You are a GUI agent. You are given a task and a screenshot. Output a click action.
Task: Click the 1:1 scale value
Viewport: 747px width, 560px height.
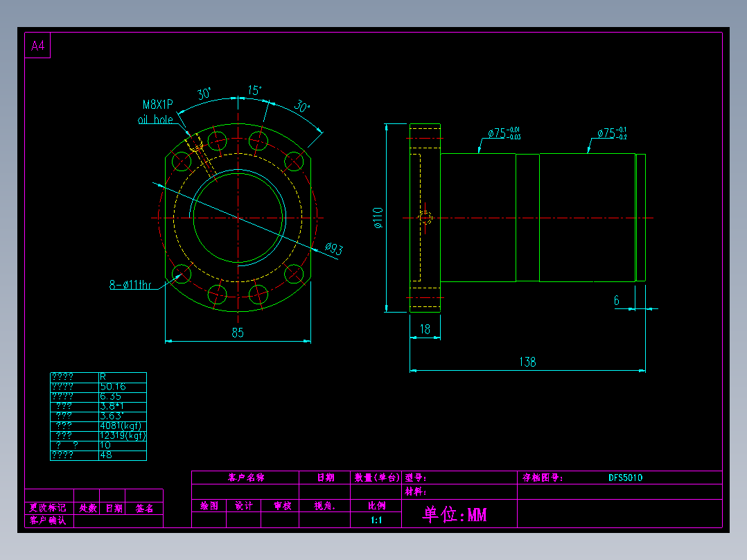[376, 520]
